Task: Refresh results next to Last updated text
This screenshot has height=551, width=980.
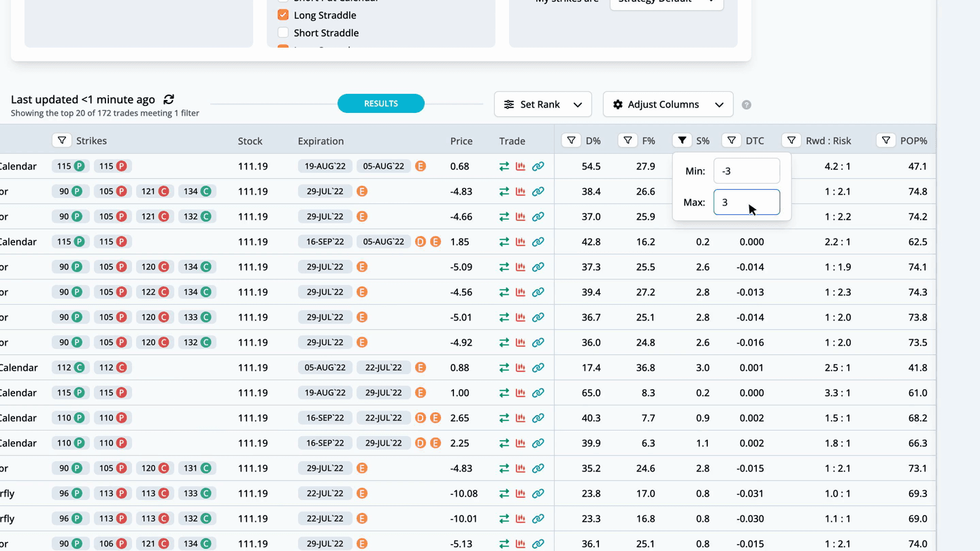Action: (169, 99)
